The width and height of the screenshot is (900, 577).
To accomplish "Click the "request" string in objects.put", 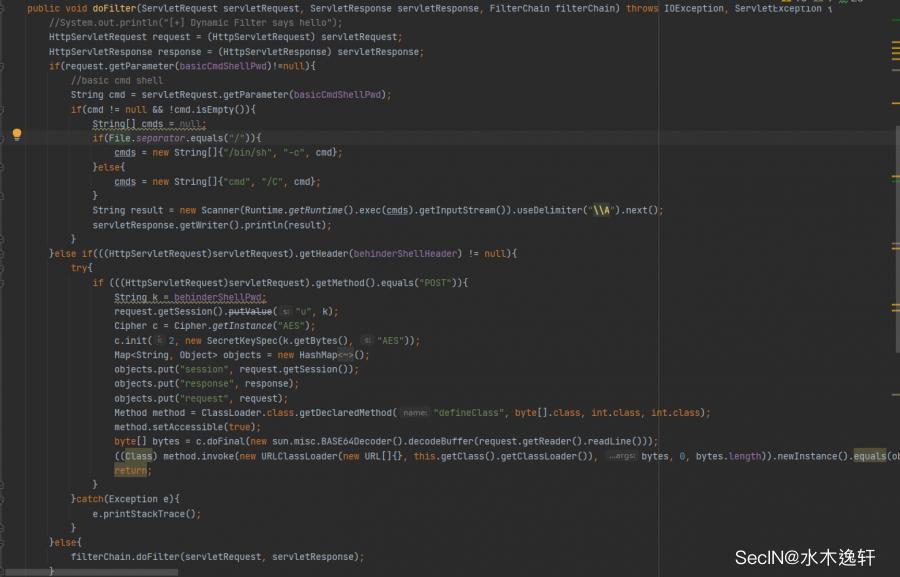I will tap(204, 399).
